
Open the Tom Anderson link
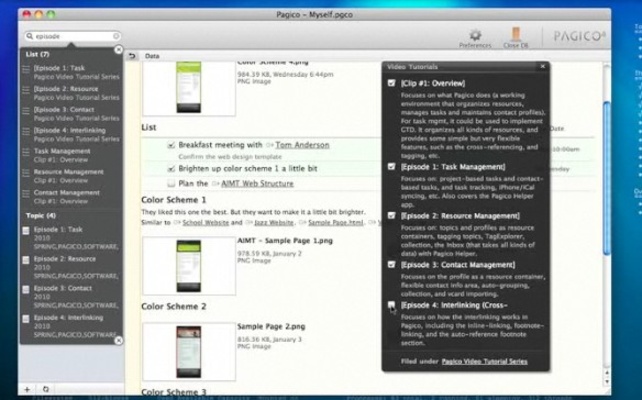(x=302, y=145)
